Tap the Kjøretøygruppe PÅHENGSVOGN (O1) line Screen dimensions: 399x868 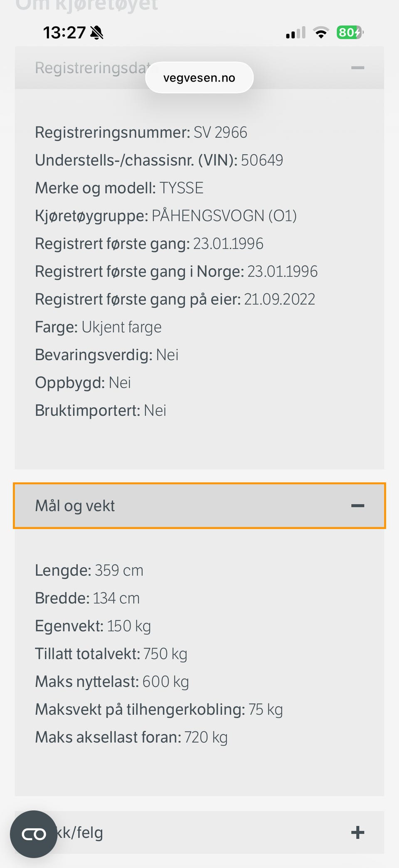165,216
